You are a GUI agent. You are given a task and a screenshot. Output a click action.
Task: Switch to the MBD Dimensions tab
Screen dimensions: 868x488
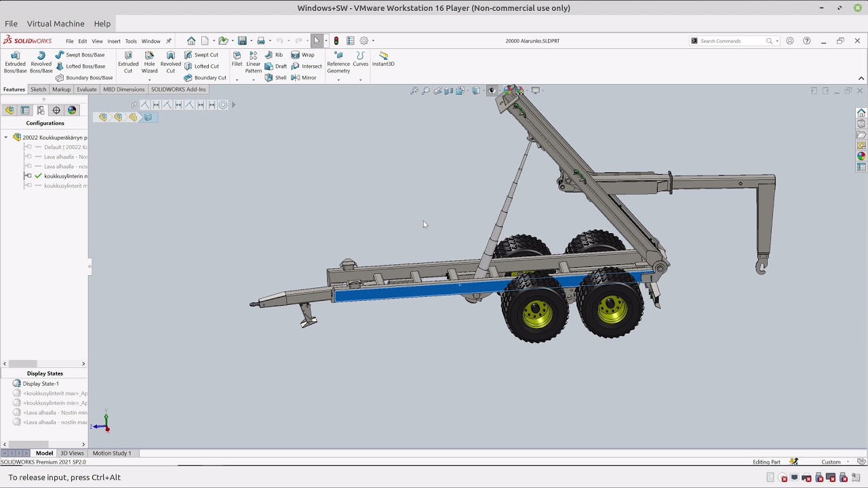tap(123, 89)
